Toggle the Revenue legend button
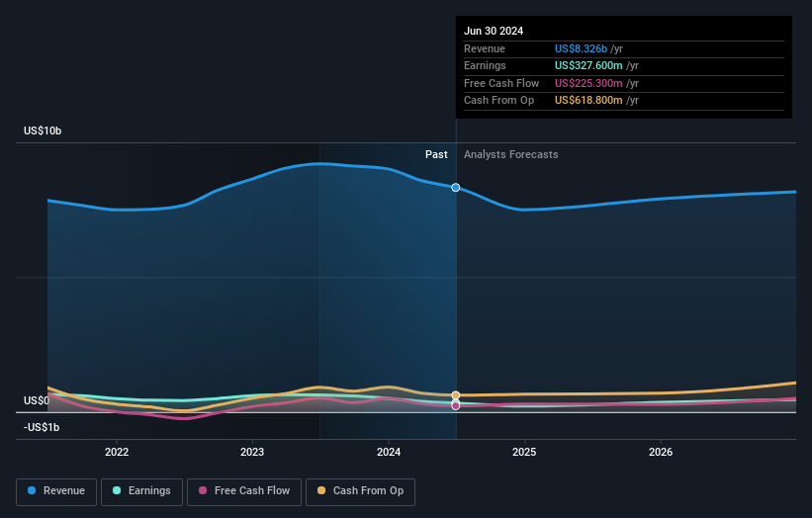Image resolution: width=812 pixels, height=518 pixels. 56,491
